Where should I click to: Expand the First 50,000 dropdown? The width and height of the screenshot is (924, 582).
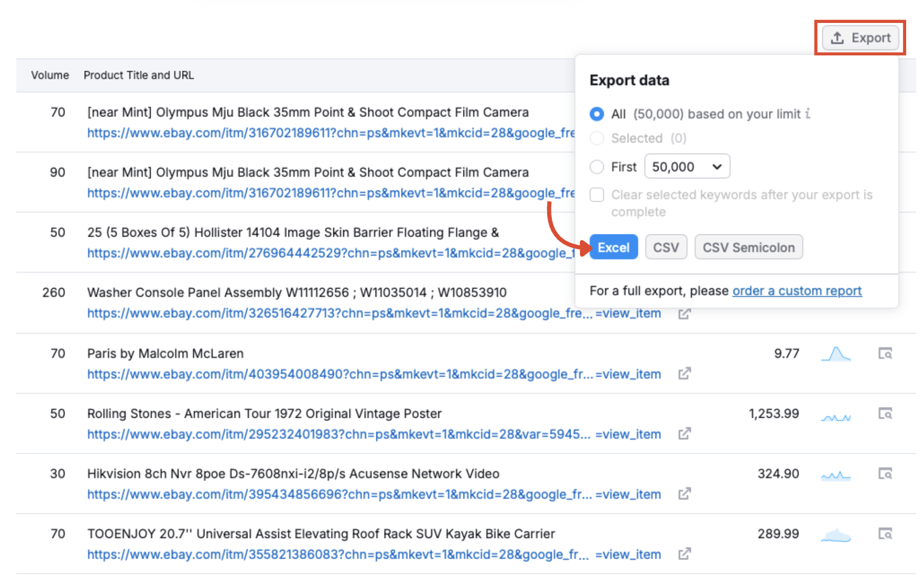click(x=687, y=167)
